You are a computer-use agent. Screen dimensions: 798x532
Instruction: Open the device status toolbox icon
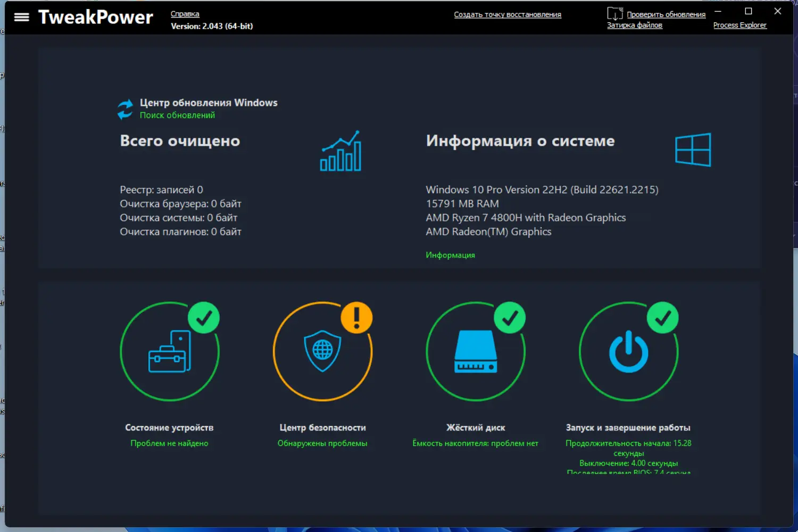click(170, 351)
